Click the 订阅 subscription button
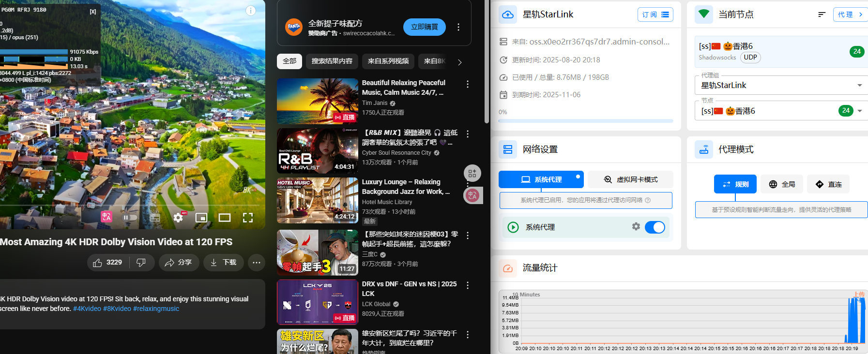Image resolution: width=868 pixels, height=354 pixels. coord(655,15)
